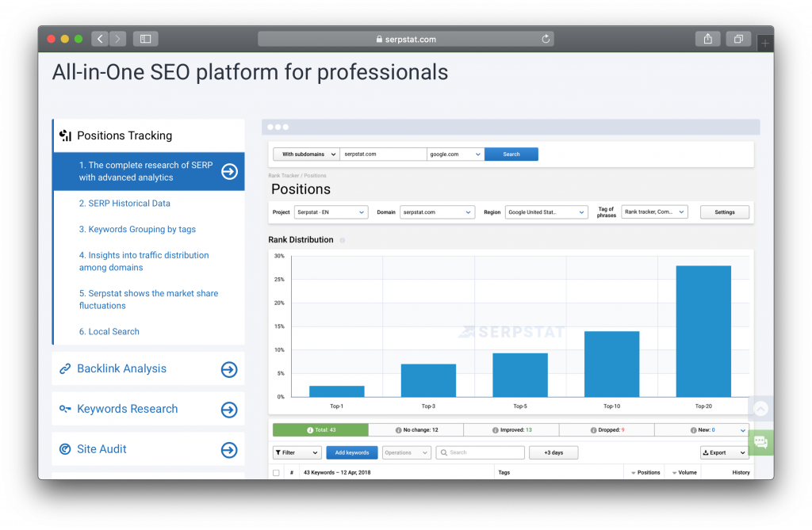Open the google.com search engine dropdown

pos(456,154)
